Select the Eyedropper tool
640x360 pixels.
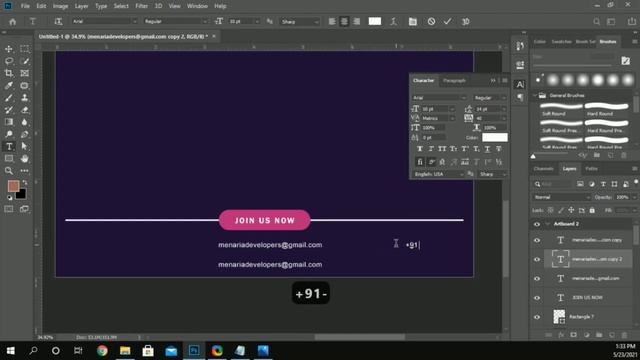[x=9, y=86]
